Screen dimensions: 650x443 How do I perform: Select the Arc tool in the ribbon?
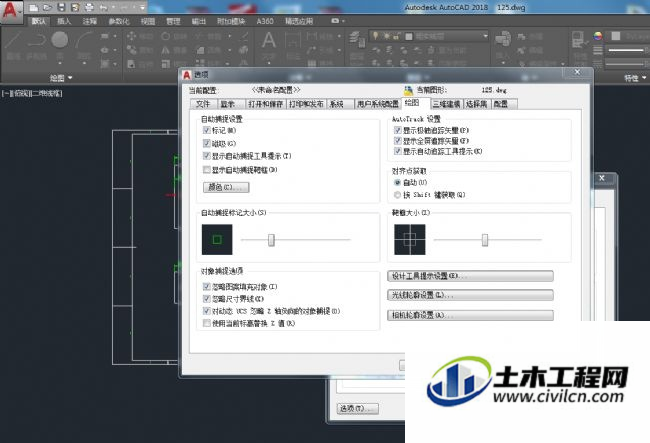(84, 40)
